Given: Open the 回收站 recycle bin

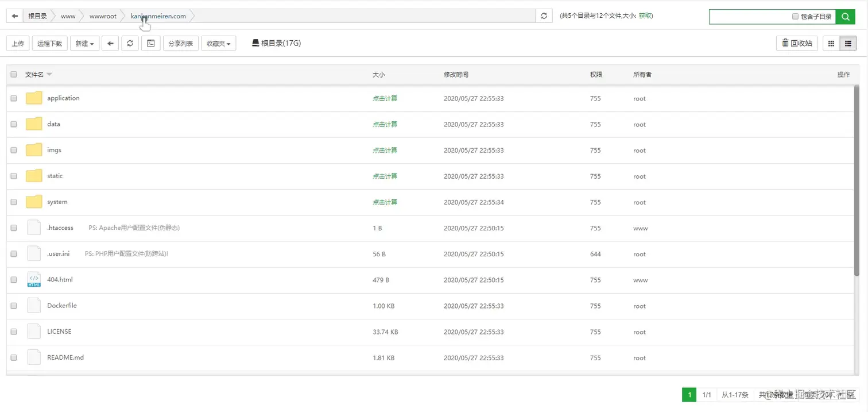Looking at the screenshot, I should 797,43.
